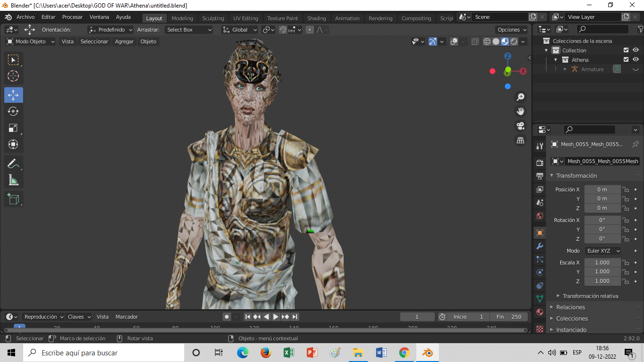644x362 pixels.
Task: Select the Measure ruler tool
Action: 13,180
